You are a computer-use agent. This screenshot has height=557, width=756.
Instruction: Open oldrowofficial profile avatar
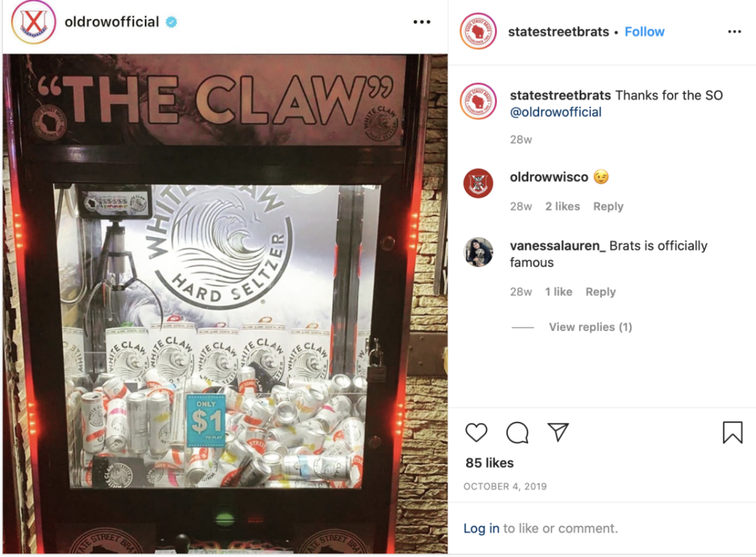click(x=34, y=22)
